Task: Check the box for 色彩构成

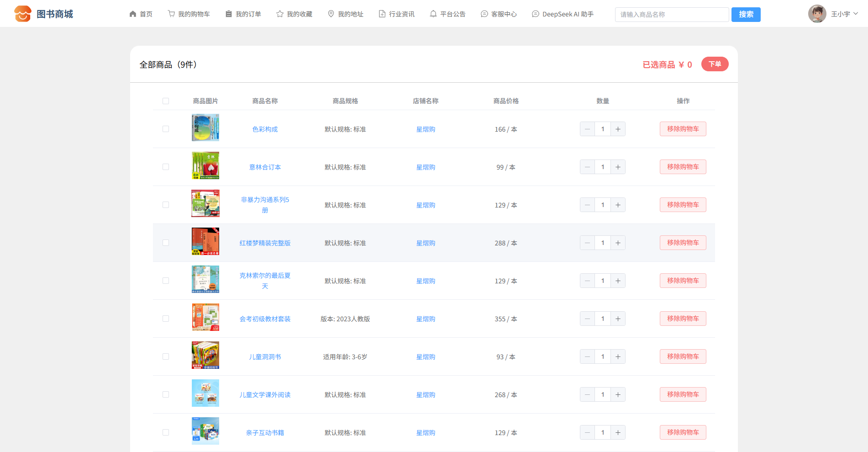Action: pyautogui.click(x=166, y=129)
